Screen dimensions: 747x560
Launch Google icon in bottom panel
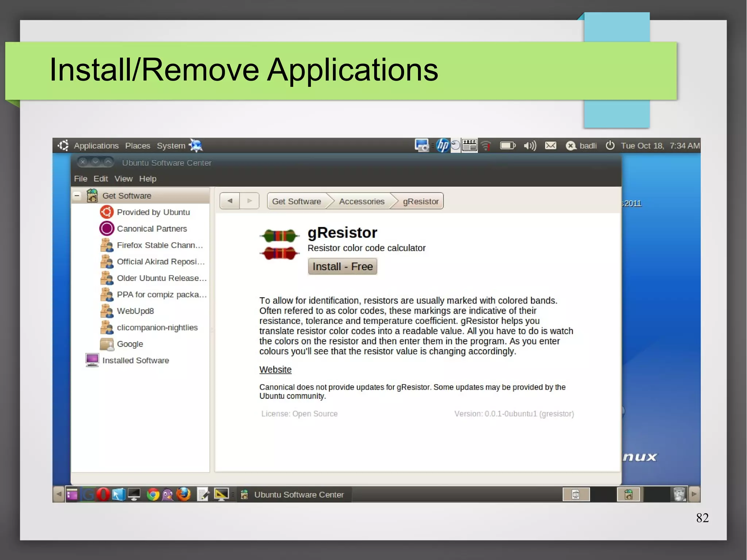88,494
